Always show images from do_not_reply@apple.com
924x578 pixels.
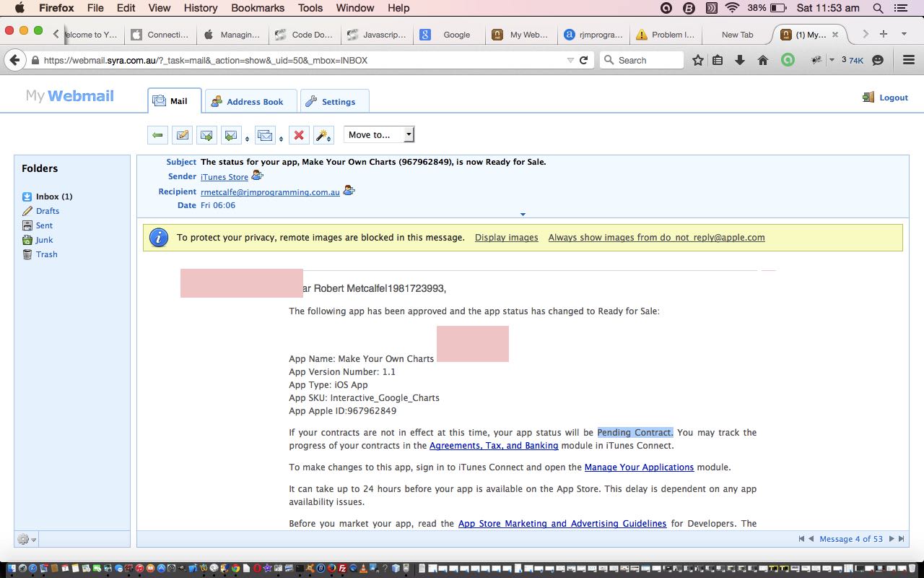click(x=656, y=237)
